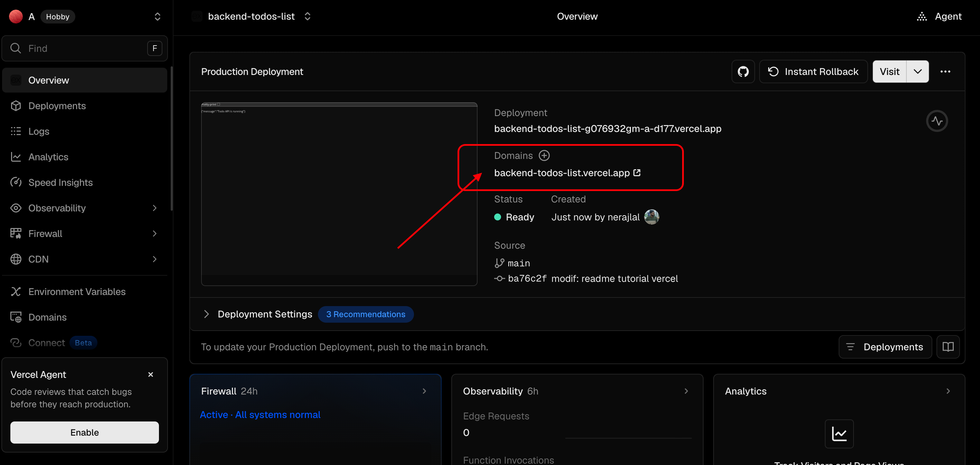
Task: Click the Analytics chart icon in card
Action: pyautogui.click(x=839, y=434)
